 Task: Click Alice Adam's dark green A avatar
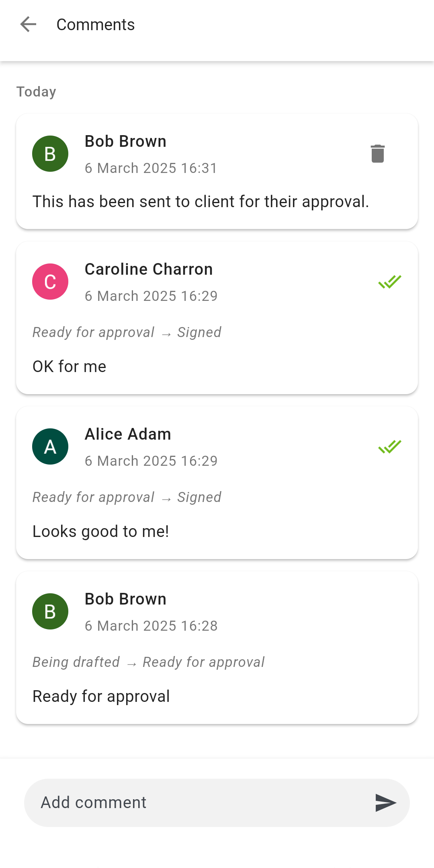[x=50, y=446]
